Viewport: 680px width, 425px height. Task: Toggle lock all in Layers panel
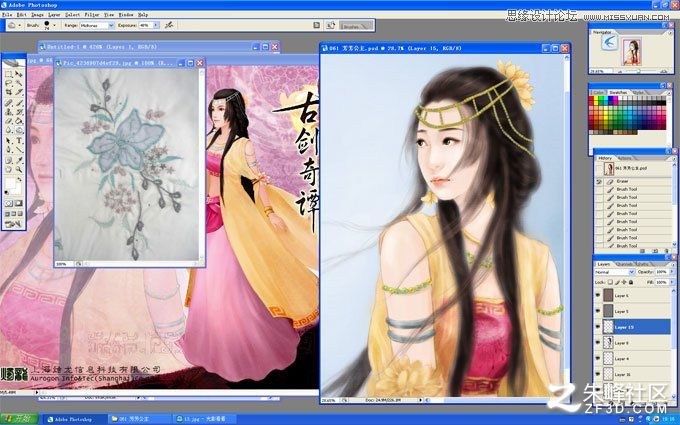click(x=631, y=282)
